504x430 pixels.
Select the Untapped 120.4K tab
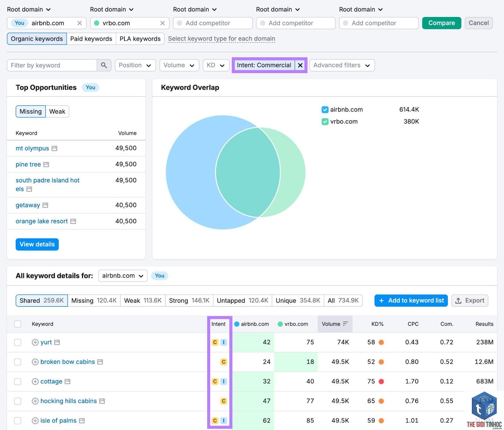pos(243,301)
